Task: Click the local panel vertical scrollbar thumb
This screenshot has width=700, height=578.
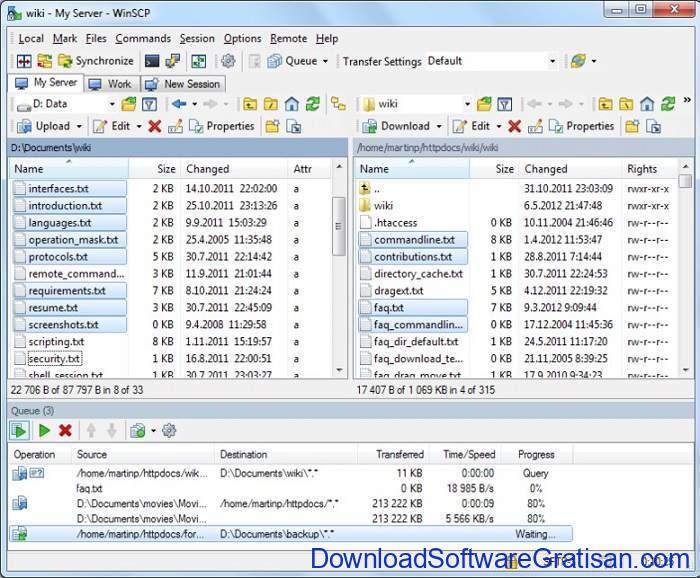Action: coord(339,226)
